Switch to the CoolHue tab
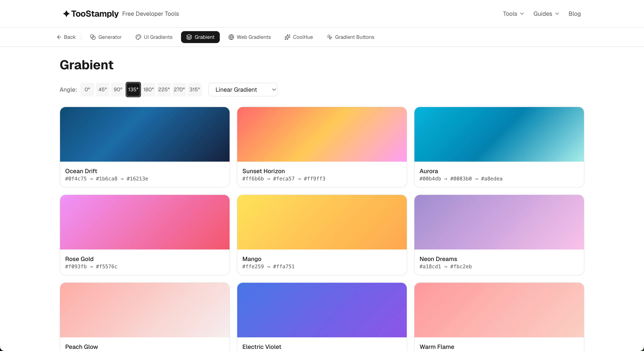 [x=299, y=37]
